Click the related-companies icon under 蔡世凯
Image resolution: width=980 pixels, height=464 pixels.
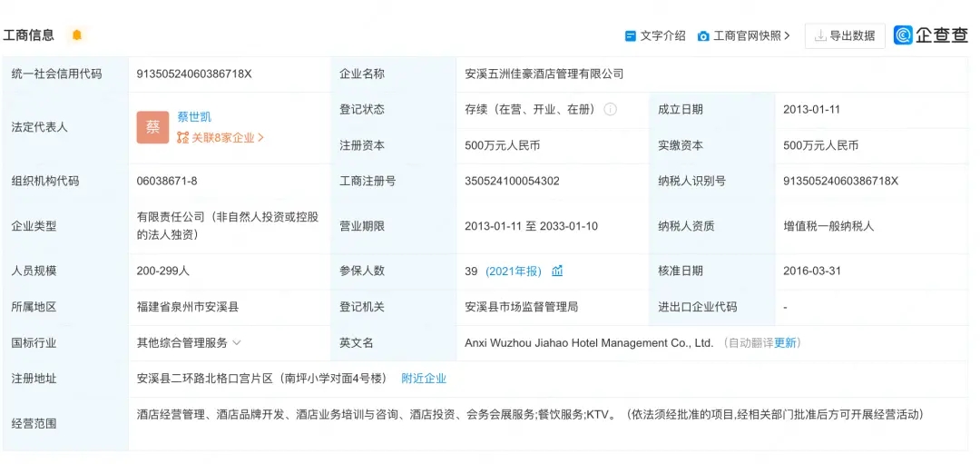click(x=182, y=138)
